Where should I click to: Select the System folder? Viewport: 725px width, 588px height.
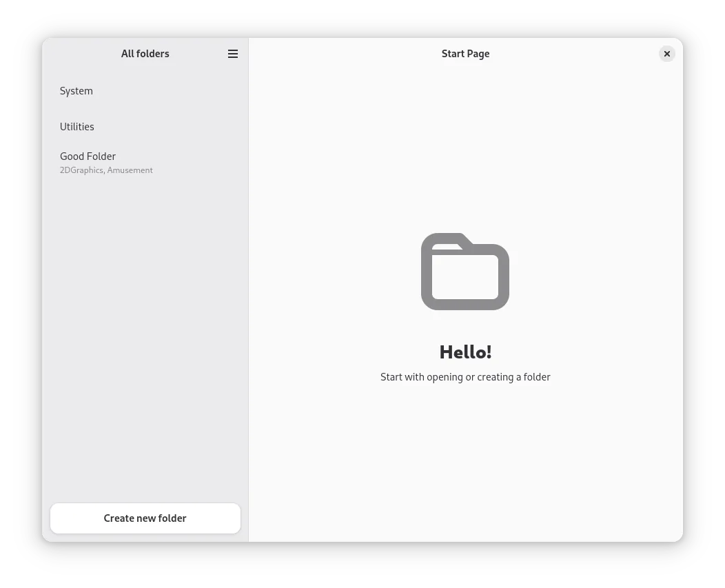coord(76,91)
